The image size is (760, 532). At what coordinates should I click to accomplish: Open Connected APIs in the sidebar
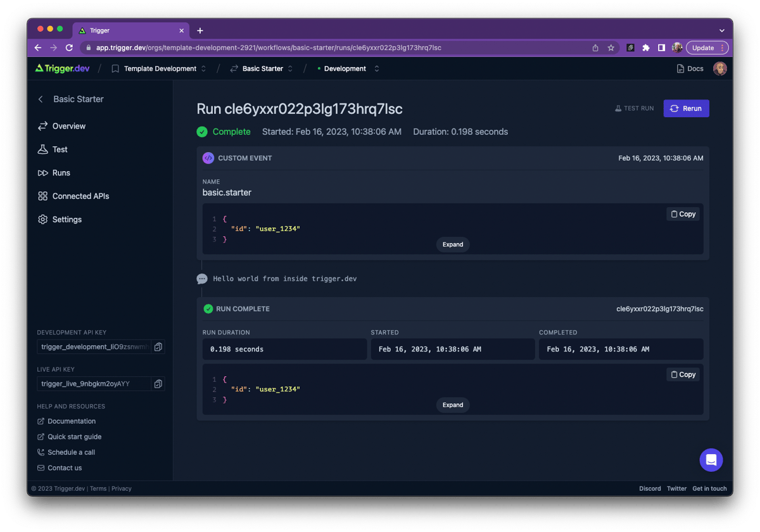click(73, 196)
